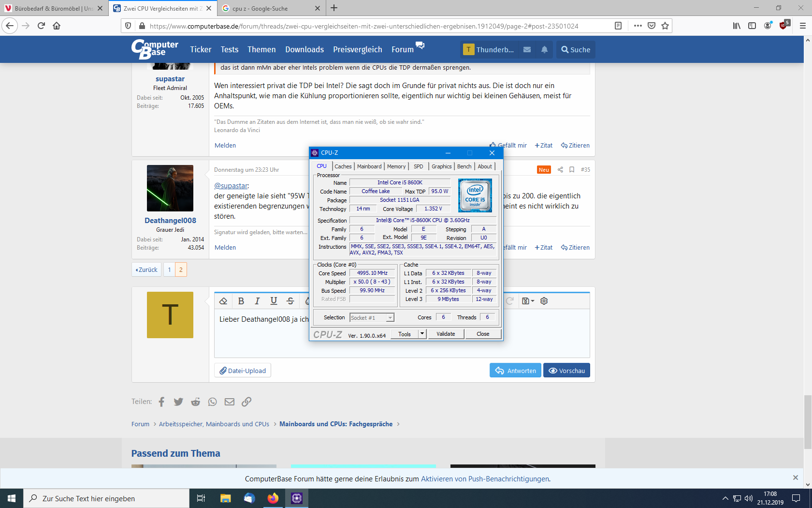Open File Explorer from the taskbar

pyautogui.click(x=225, y=498)
